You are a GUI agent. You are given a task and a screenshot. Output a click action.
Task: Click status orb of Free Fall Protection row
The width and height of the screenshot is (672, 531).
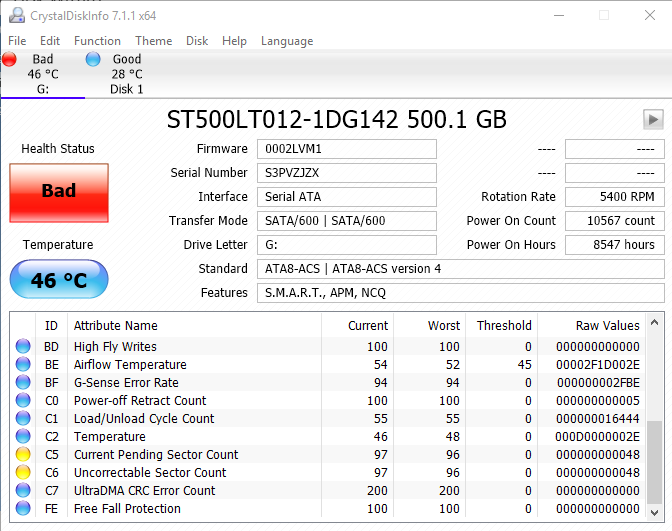pos(23,508)
